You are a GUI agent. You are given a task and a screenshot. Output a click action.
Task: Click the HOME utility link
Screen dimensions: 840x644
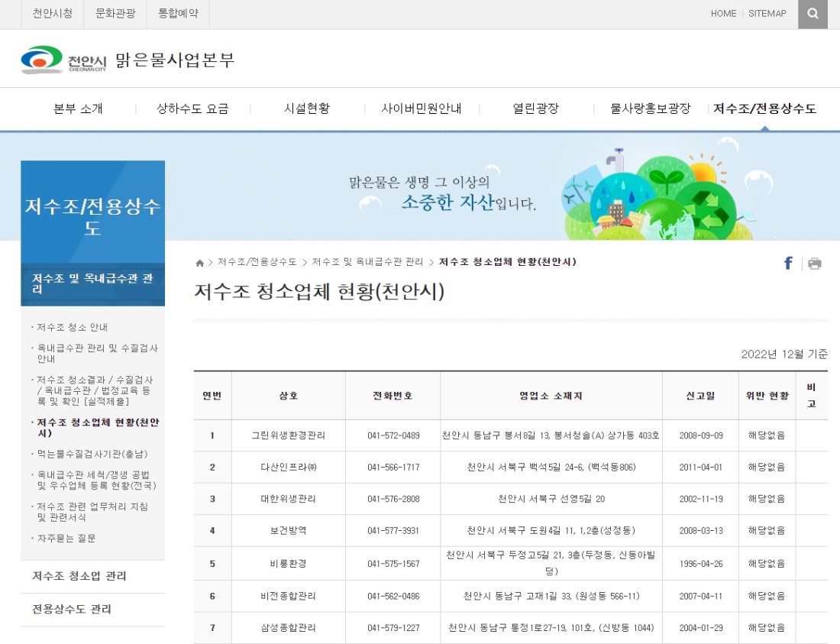point(723,14)
